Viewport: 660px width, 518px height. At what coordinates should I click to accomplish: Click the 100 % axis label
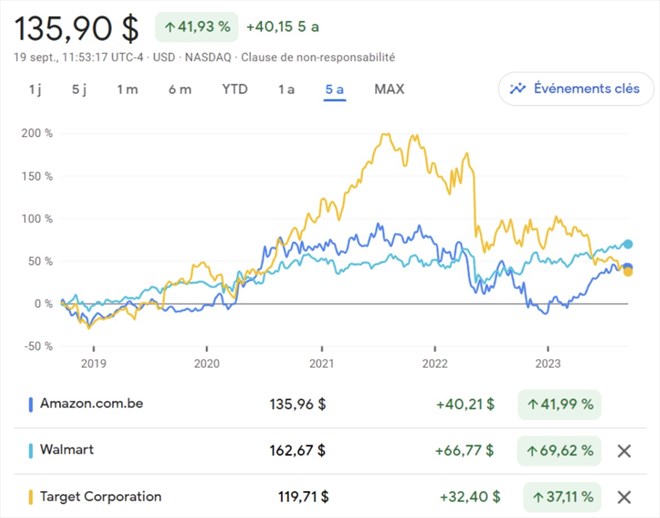(37, 219)
